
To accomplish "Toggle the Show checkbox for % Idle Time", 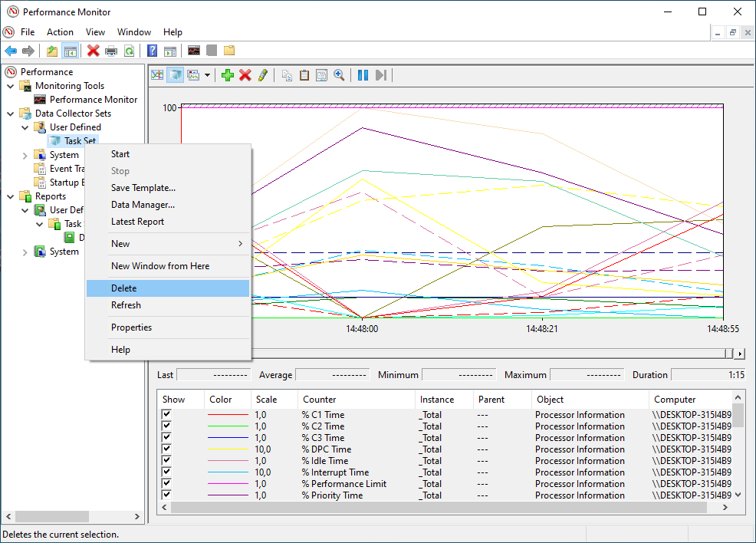I will (166, 460).
